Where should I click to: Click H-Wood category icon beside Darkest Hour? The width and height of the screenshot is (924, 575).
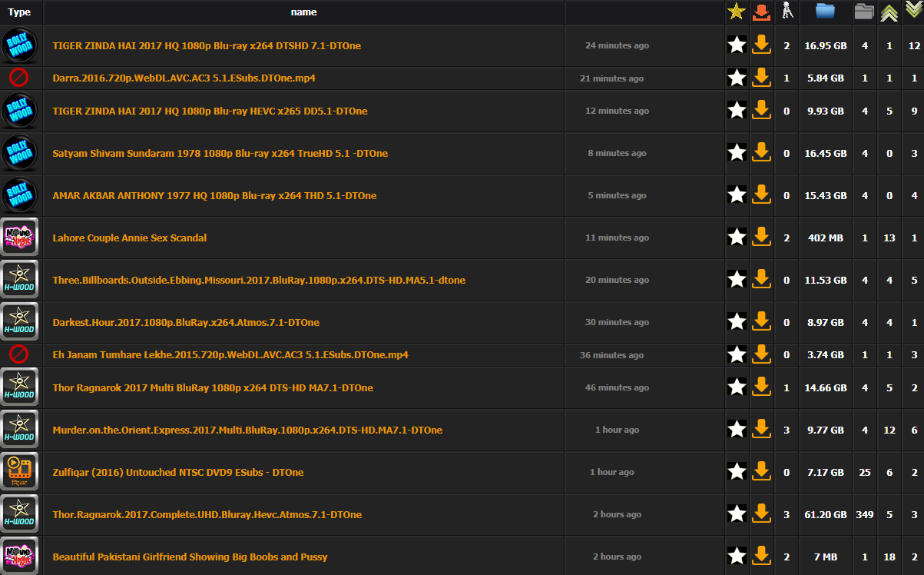click(x=19, y=322)
